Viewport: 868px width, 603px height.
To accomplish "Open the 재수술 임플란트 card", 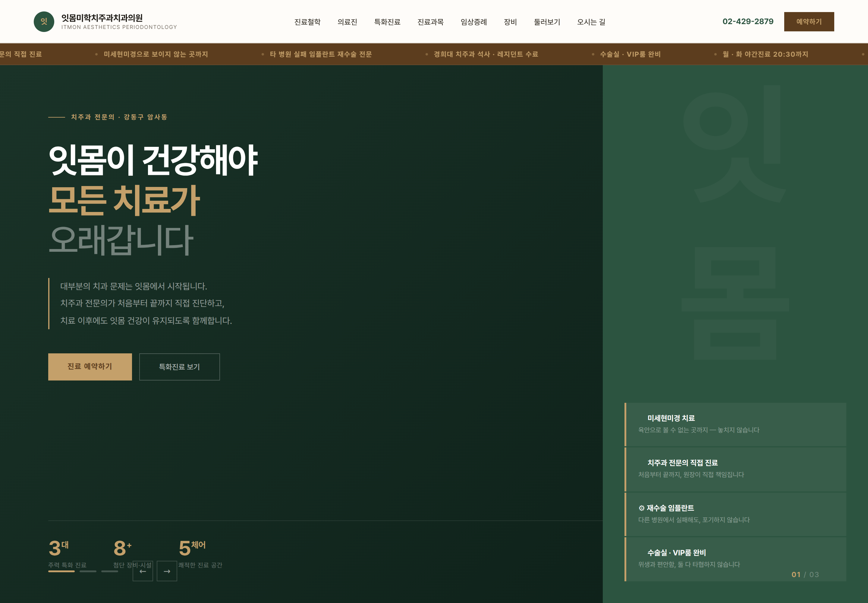I will (735, 514).
